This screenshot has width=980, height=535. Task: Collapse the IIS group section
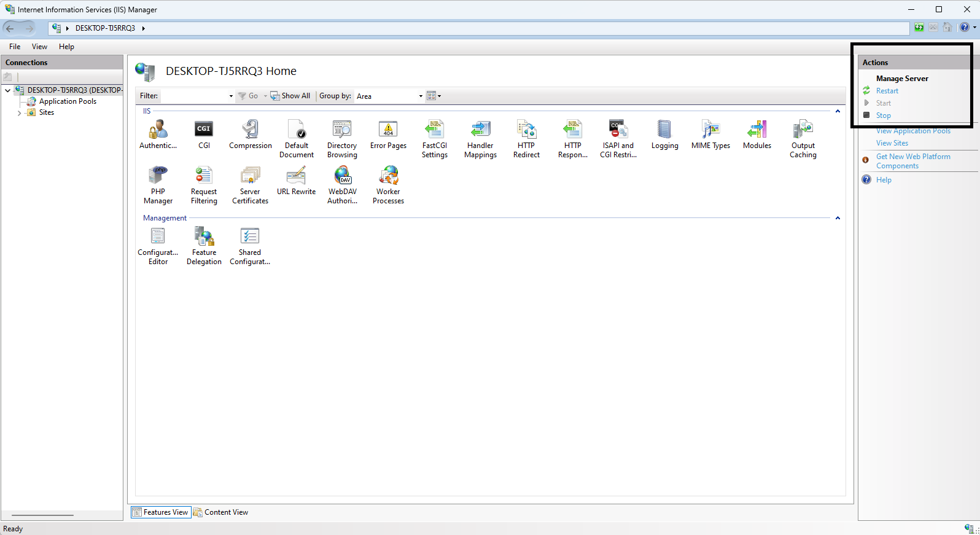coord(838,111)
